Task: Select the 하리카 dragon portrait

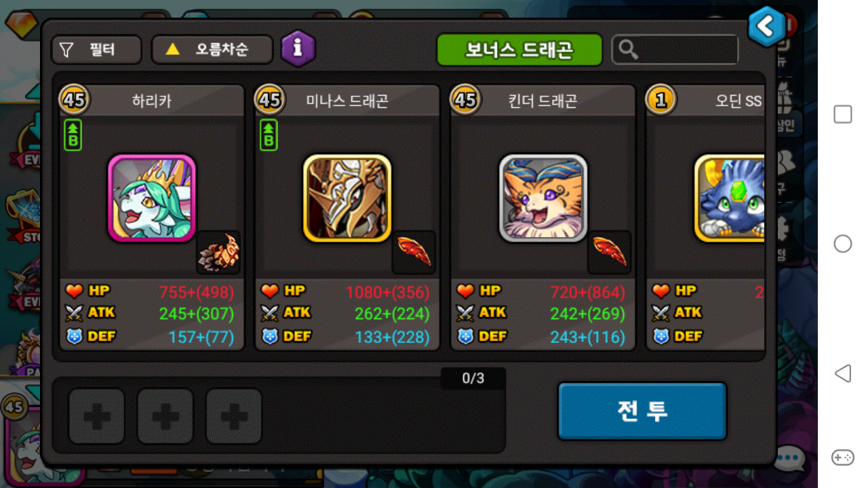Action: pyautogui.click(x=152, y=198)
